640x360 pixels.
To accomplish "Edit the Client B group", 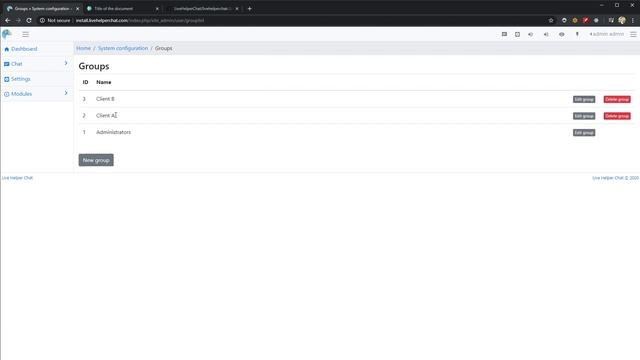I will 584,100.
